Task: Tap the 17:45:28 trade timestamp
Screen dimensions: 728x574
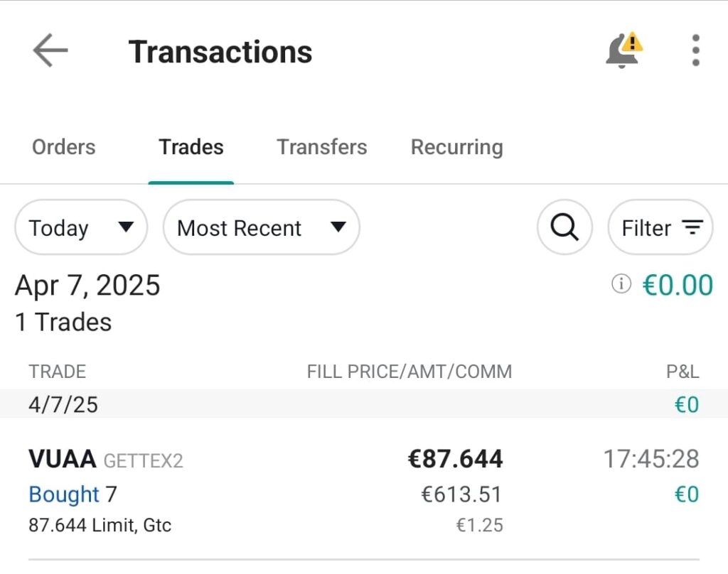Action: click(x=651, y=459)
